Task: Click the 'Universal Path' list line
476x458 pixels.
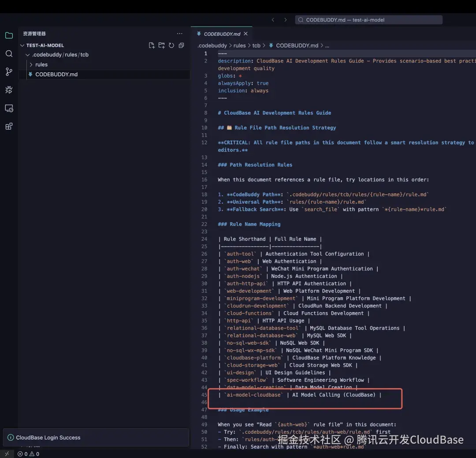Action: (292, 202)
